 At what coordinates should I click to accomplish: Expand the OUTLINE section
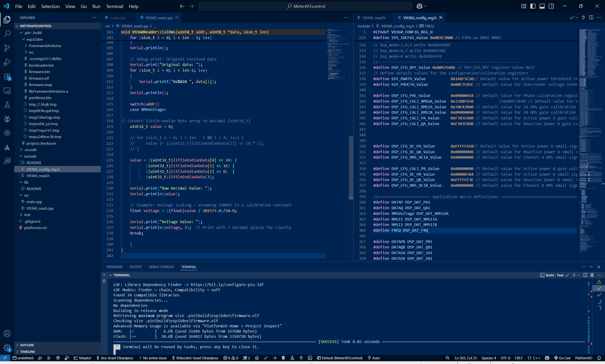27,345
